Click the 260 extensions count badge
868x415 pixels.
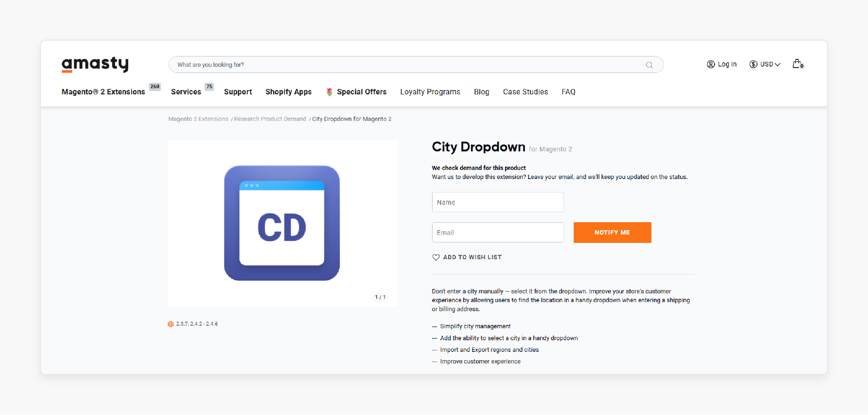[x=155, y=86]
